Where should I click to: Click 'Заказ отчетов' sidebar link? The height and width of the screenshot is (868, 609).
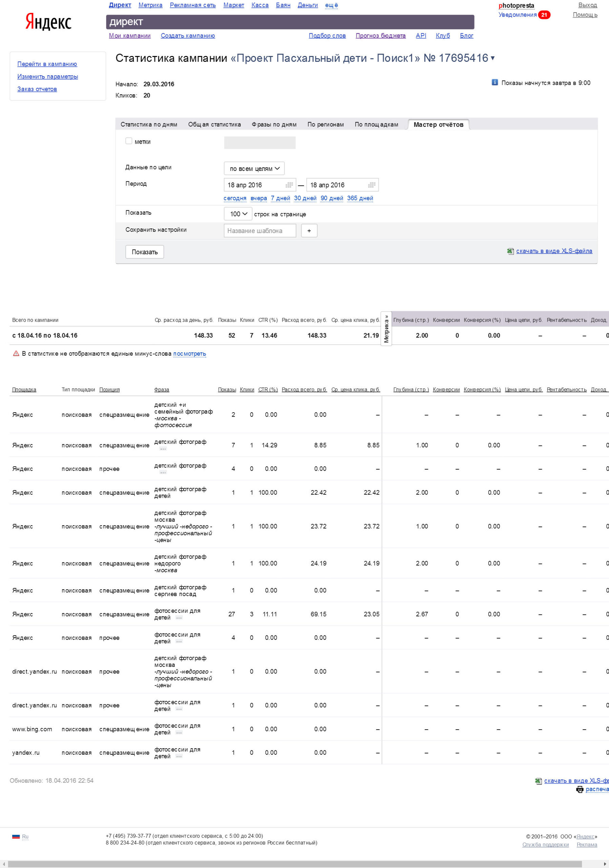(37, 89)
